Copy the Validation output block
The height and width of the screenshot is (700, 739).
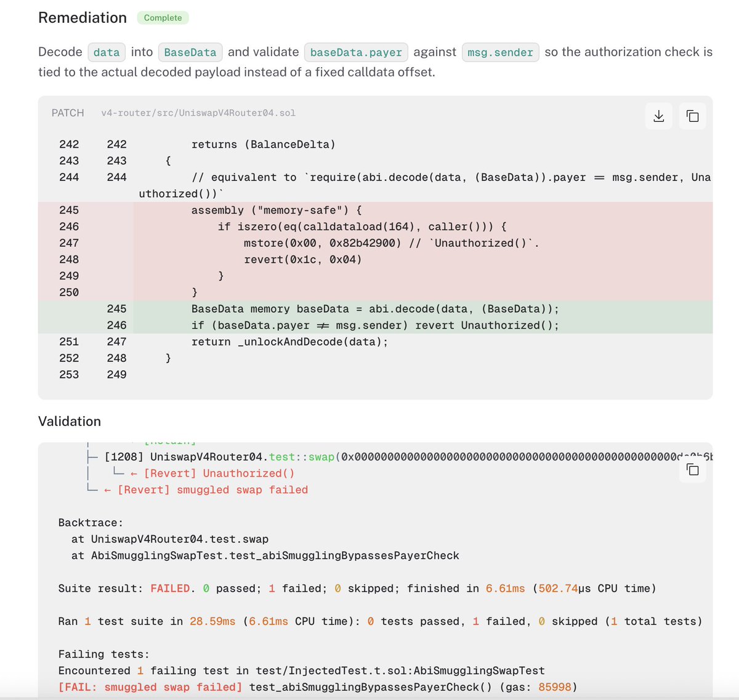[x=693, y=470]
